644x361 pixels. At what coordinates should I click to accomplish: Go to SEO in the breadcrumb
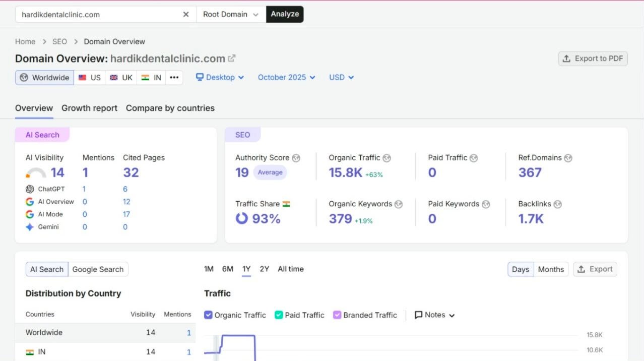click(x=59, y=41)
